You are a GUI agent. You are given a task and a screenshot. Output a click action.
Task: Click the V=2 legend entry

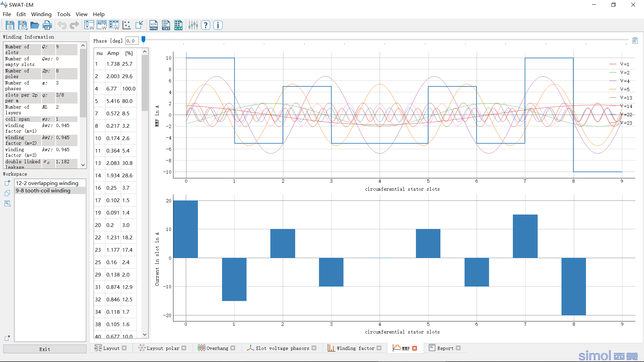click(x=620, y=72)
